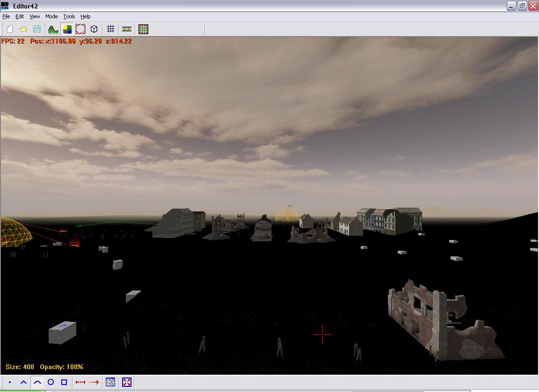Image resolution: width=539 pixels, height=392 pixels.
Task: Minimize the Editor42 window
Action: click(x=511, y=6)
